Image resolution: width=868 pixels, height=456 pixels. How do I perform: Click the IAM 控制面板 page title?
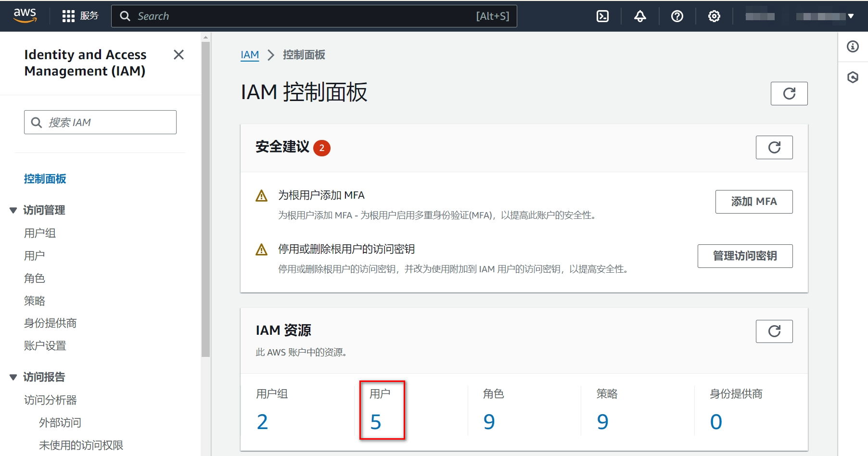click(304, 92)
